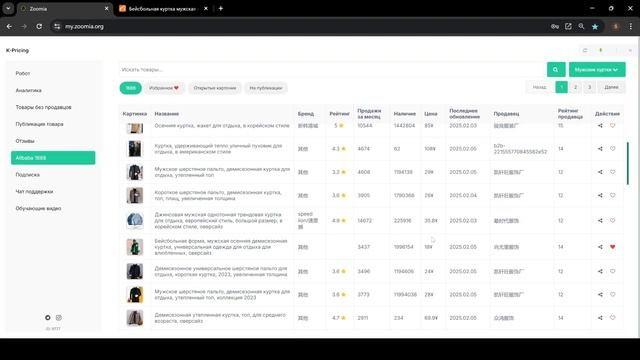This screenshot has height=360, width=640.
Task: Open seller link b2b-22155577 in second row
Action: pos(520,149)
